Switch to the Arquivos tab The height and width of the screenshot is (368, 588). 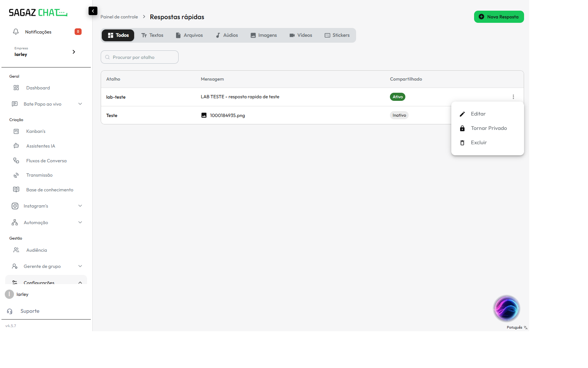tap(189, 35)
